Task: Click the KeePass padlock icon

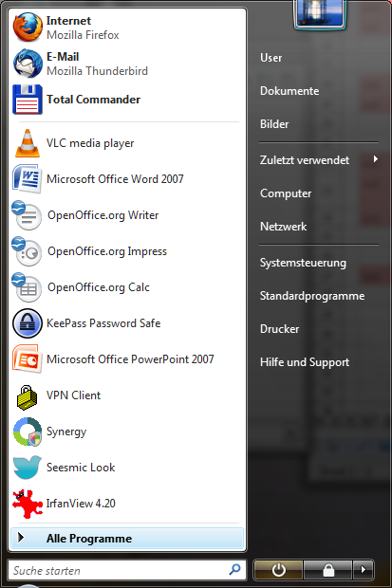Action: 28,323
